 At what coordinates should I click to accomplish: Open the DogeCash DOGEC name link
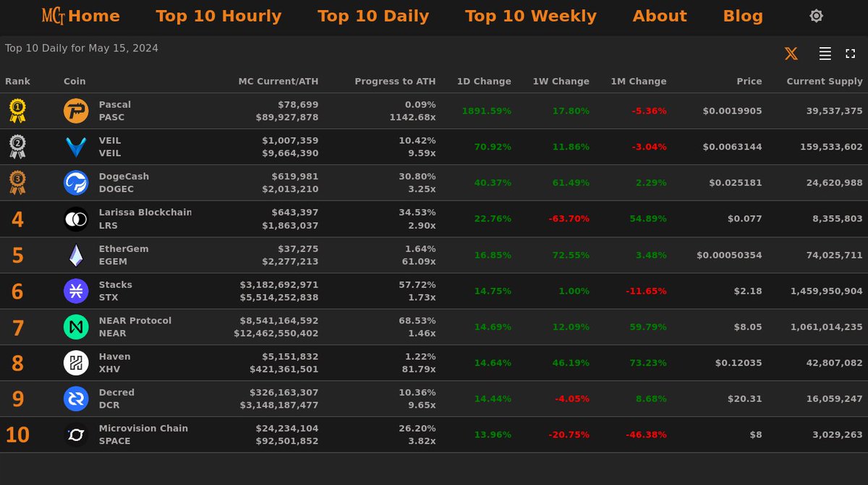(124, 182)
